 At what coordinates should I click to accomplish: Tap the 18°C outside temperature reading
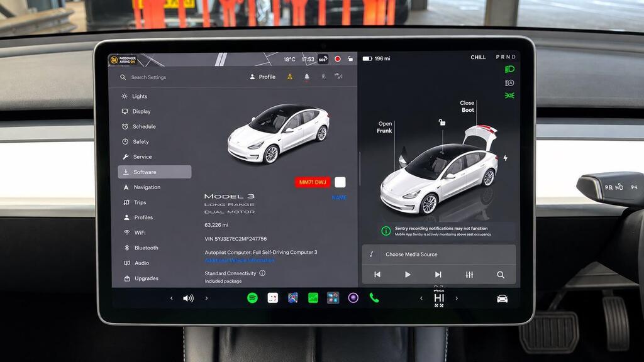coord(289,59)
